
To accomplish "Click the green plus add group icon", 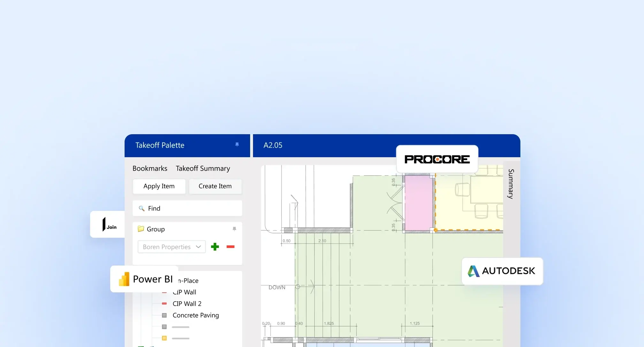I will [215, 247].
